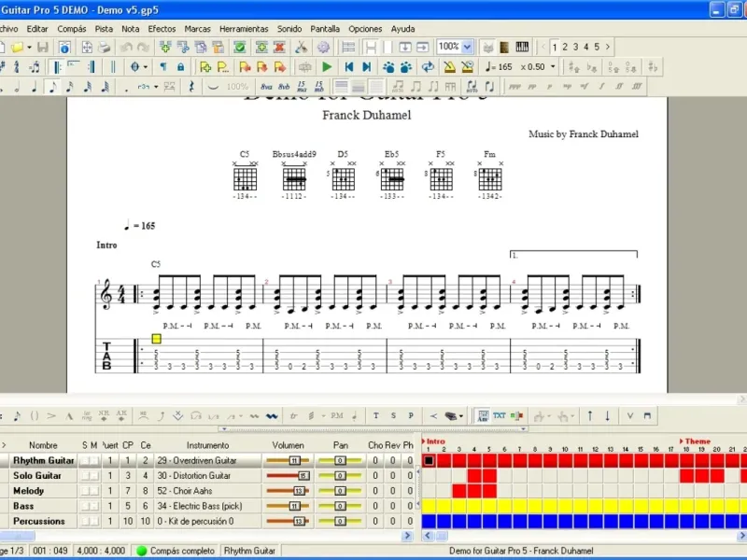Open the tools scissors-wrench icon
Viewport: 747px width, 560px height.
point(302,47)
